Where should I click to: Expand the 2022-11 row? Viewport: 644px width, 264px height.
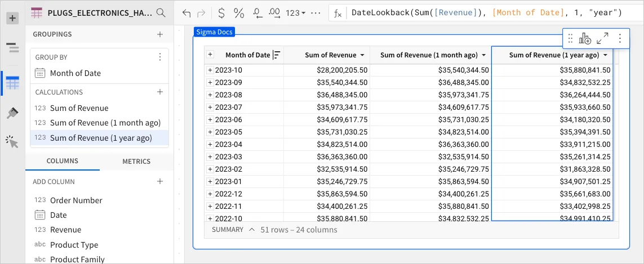click(x=210, y=206)
